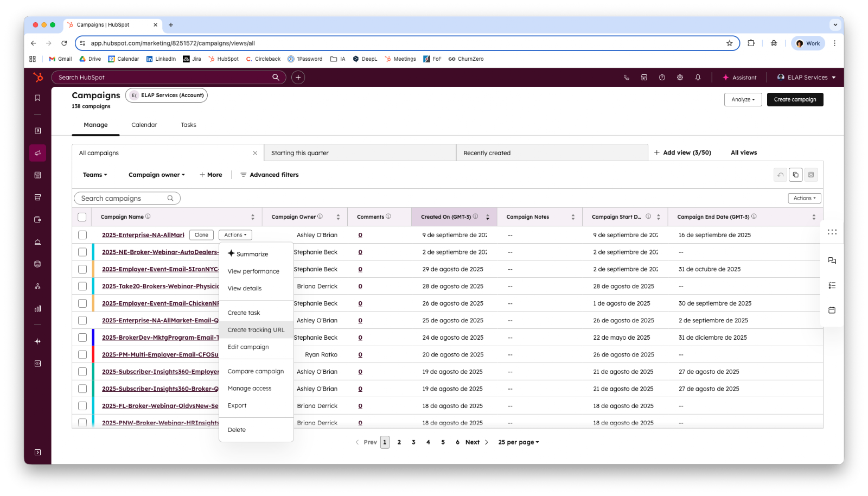Viewport: 868px width, 496px height.
Task: Check the 2025-Employer-Event-Email-5IronNYC row
Action: (82, 269)
